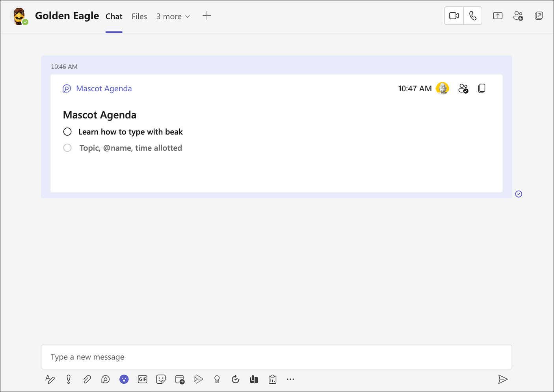Attach a file with paperclip icon
This screenshot has width=554, height=392.
tap(87, 379)
